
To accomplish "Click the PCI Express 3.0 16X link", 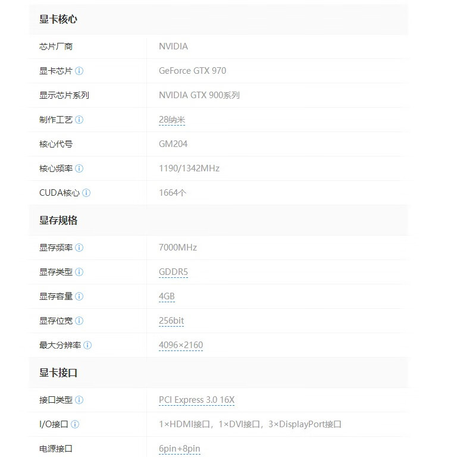I will tap(196, 400).
